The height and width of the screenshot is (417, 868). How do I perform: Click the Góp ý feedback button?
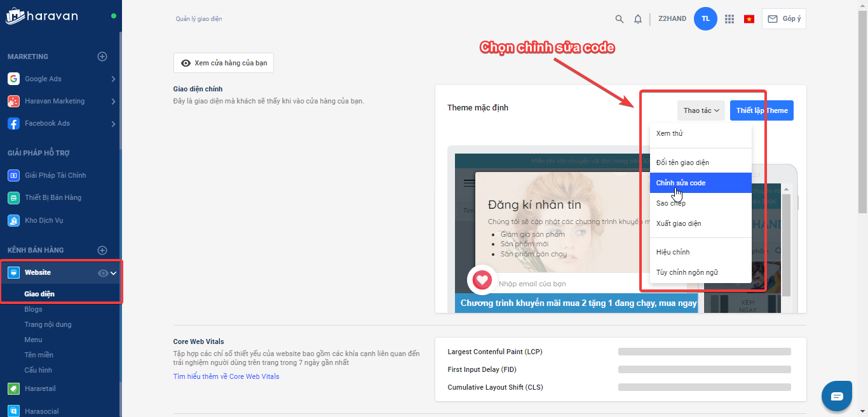[784, 19]
